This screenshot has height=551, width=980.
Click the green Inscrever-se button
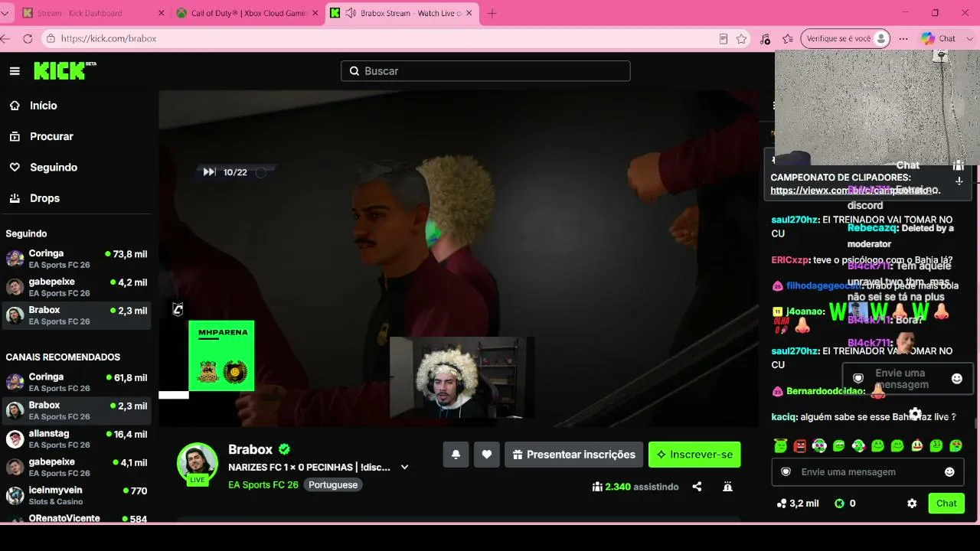[694, 455]
